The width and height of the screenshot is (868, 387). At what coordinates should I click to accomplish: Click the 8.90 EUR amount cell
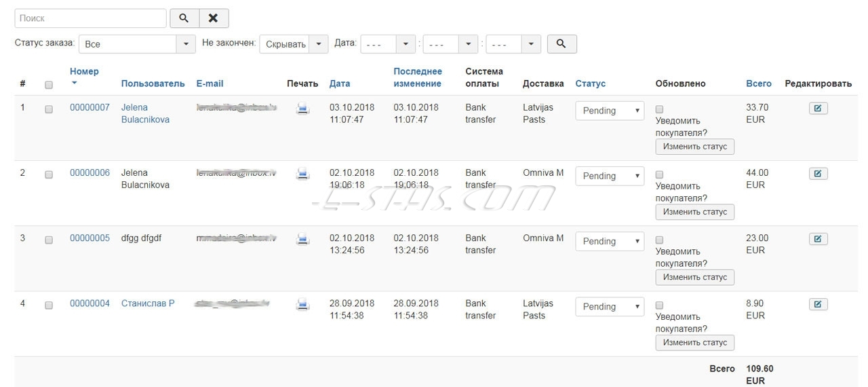(755, 310)
